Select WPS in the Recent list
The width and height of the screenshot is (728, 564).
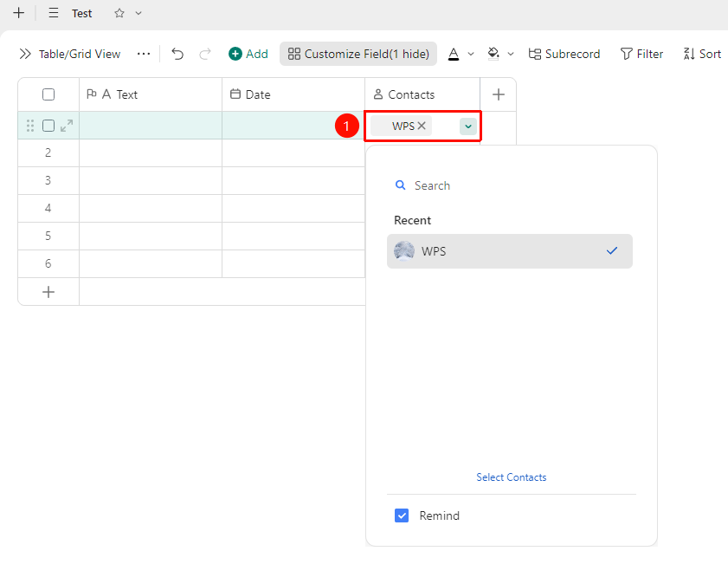point(510,251)
